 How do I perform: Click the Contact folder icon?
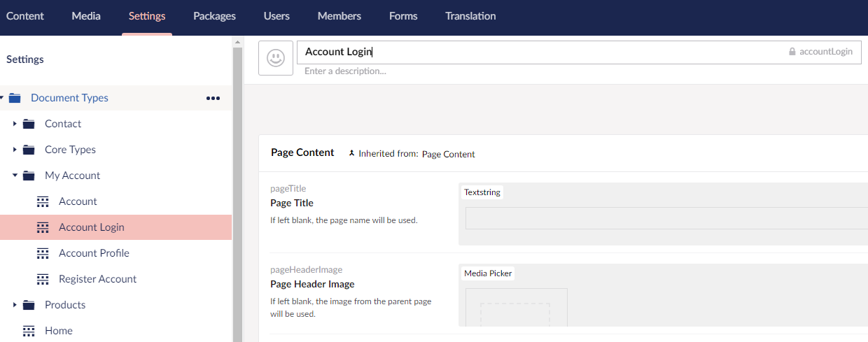[29, 124]
